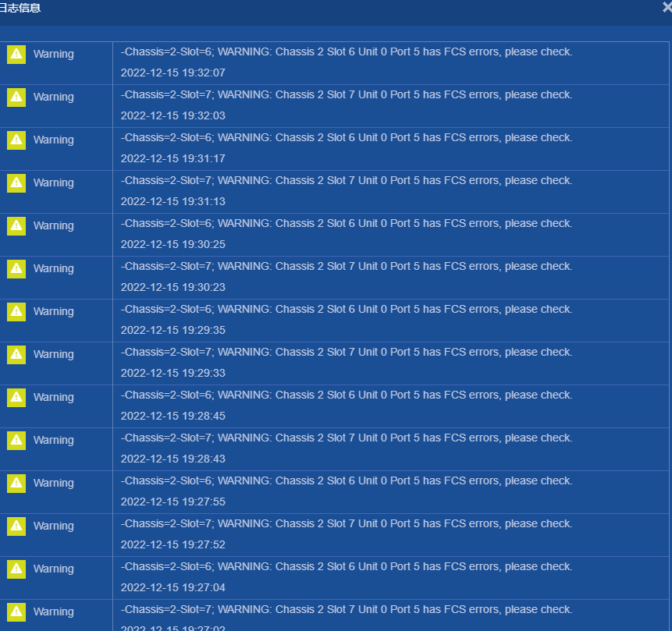Click Slot 6 FCS error message above 19:29:35

(347, 309)
